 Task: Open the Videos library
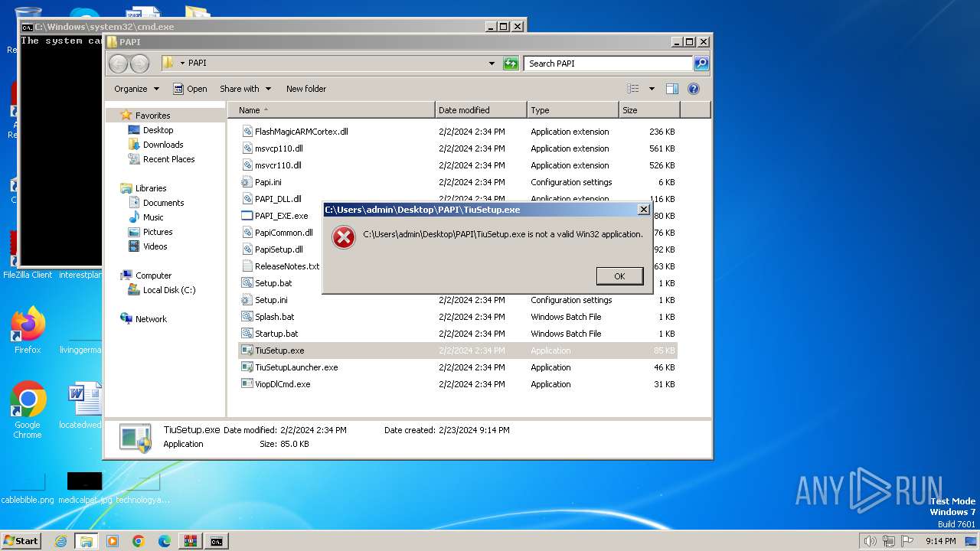(x=155, y=246)
